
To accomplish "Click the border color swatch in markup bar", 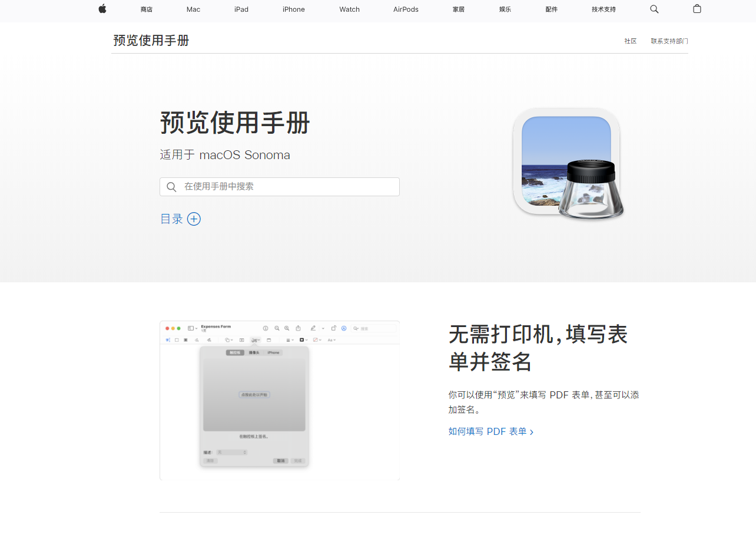I will pos(301,340).
